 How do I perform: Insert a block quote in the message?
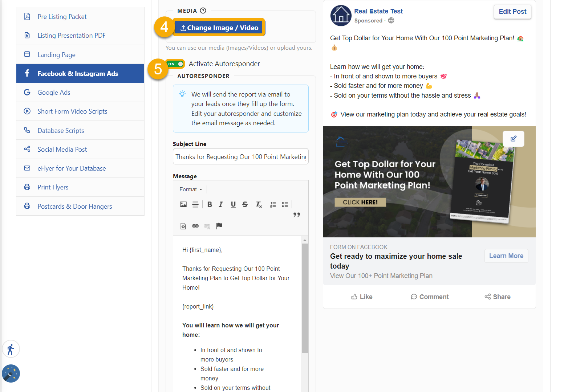[297, 214]
